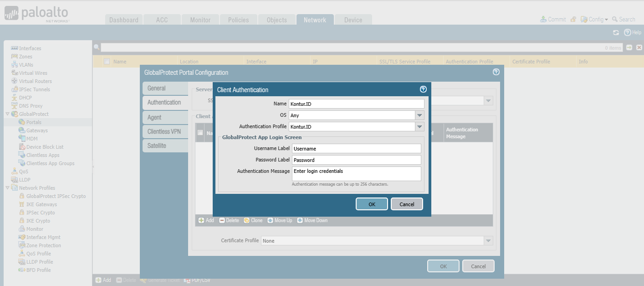Click the VLANs sidebar icon
Image resolution: width=644 pixels, height=286 pixels.
coord(14,65)
